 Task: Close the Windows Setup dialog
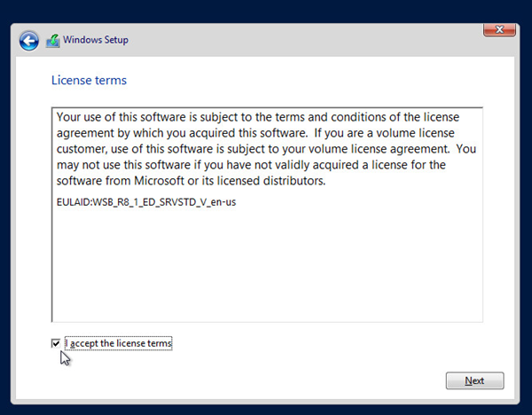click(x=499, y=29)
